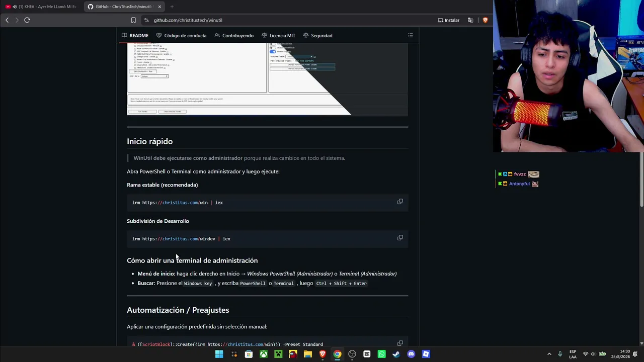Open README outline list icon
This screenshot has width=644, height=362.
pos(411,35)
